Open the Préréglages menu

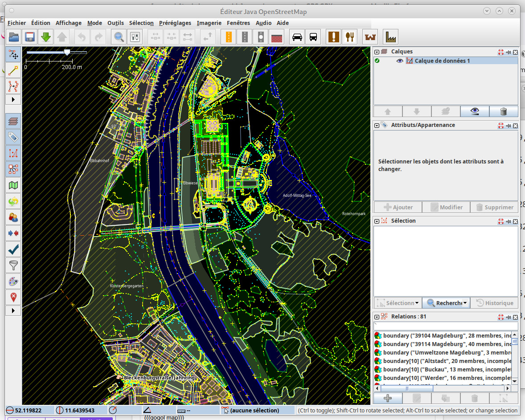click(175, 23)
